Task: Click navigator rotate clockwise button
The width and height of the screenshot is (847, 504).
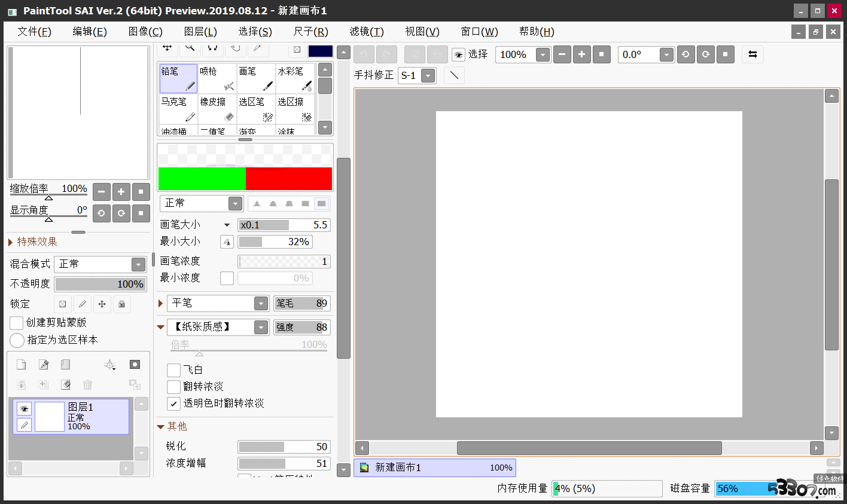Action: click(x=121, y=213)
